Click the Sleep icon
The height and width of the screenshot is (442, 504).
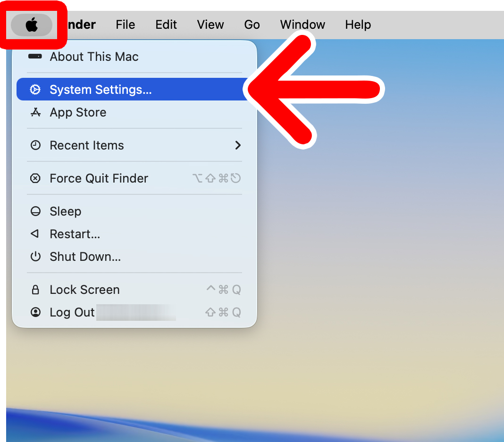(x=35, y=211)
